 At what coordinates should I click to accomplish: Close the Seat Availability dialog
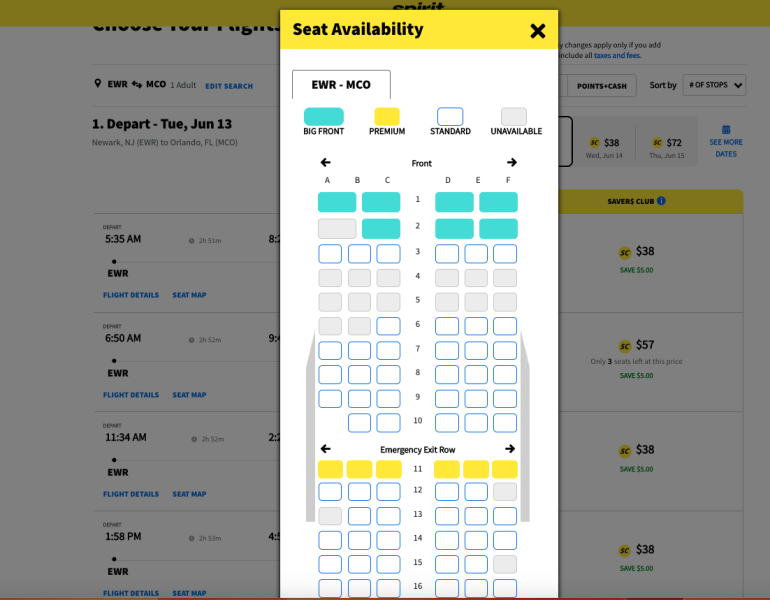click(538, 31)
